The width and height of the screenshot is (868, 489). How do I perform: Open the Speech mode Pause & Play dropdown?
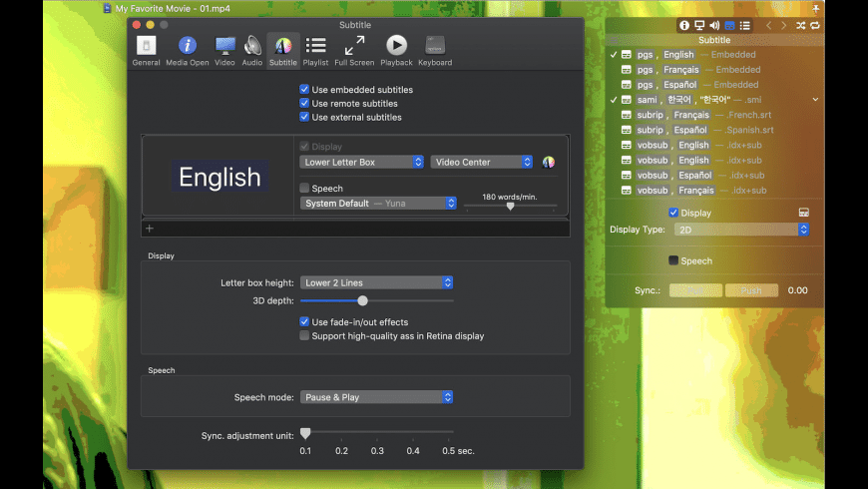(376, 397)
